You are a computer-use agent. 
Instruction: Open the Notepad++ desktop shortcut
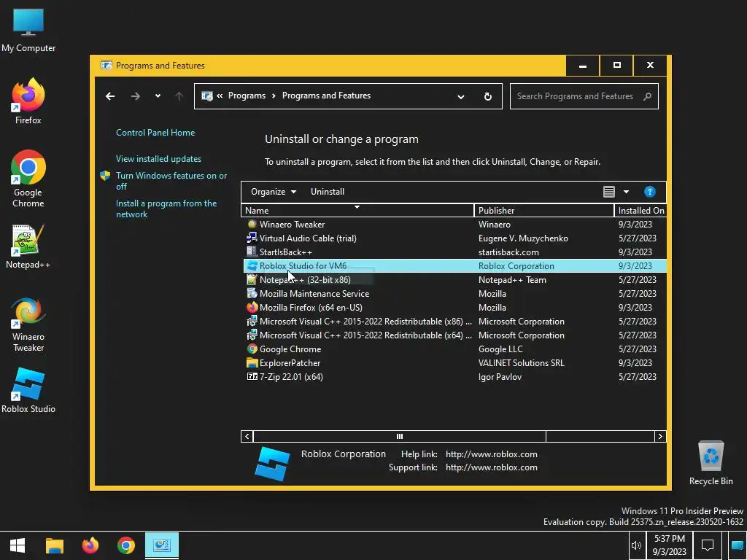pos(28,246)
